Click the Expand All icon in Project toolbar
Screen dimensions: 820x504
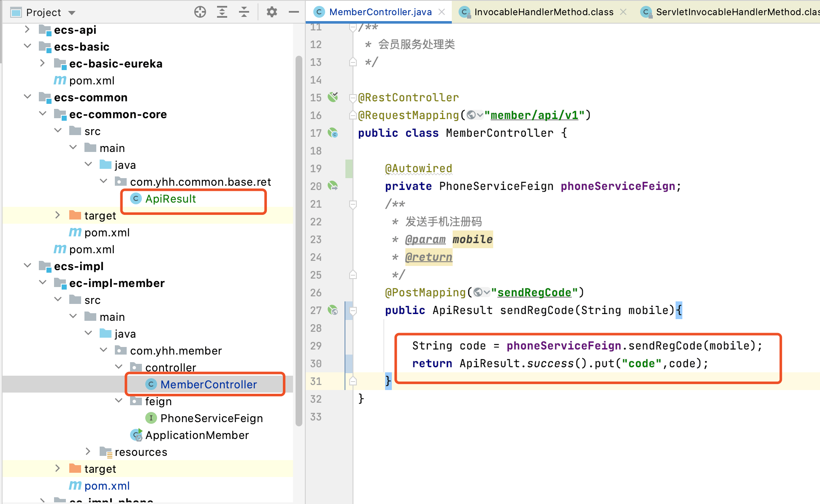click(222, 12)
